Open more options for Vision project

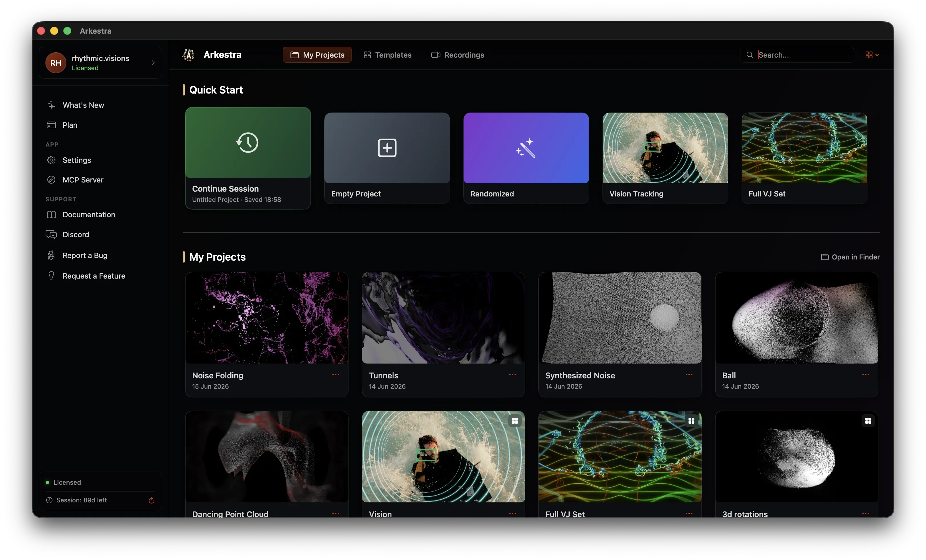point(512,514)
